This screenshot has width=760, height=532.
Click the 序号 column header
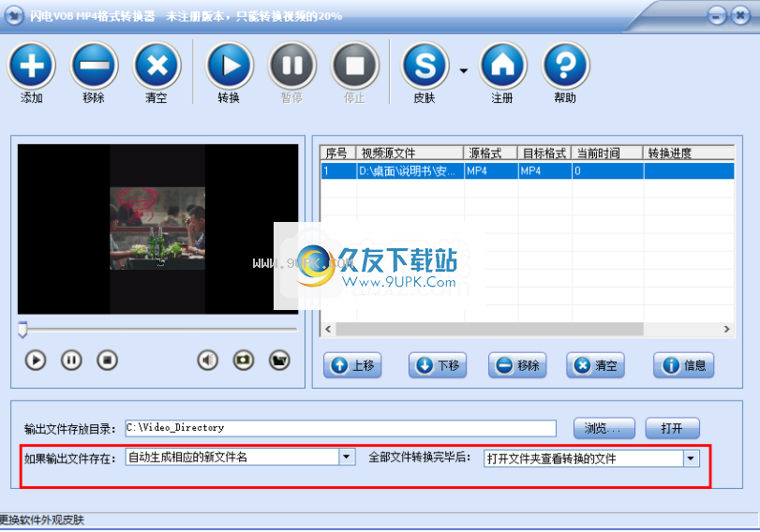[338, 153]
